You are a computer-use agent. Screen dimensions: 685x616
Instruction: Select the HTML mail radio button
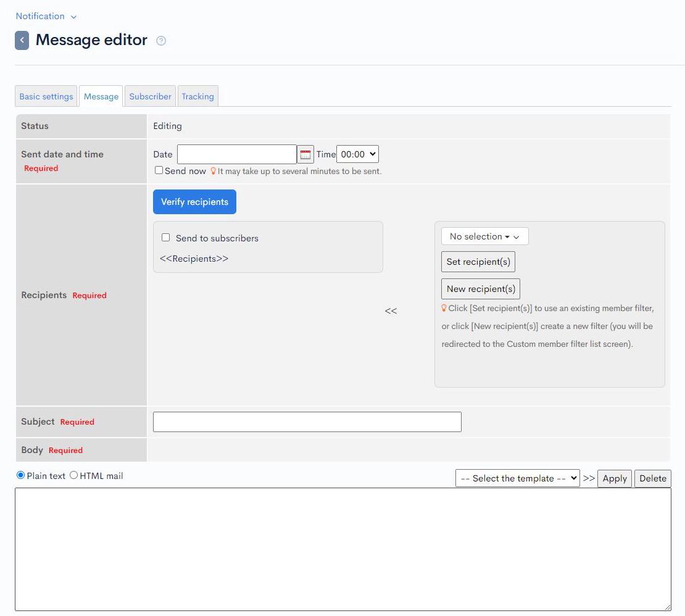(73, 475)
